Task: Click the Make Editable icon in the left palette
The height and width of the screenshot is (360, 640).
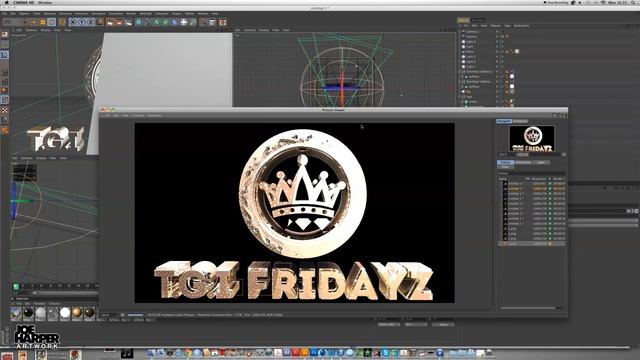Action: (4, 34)
